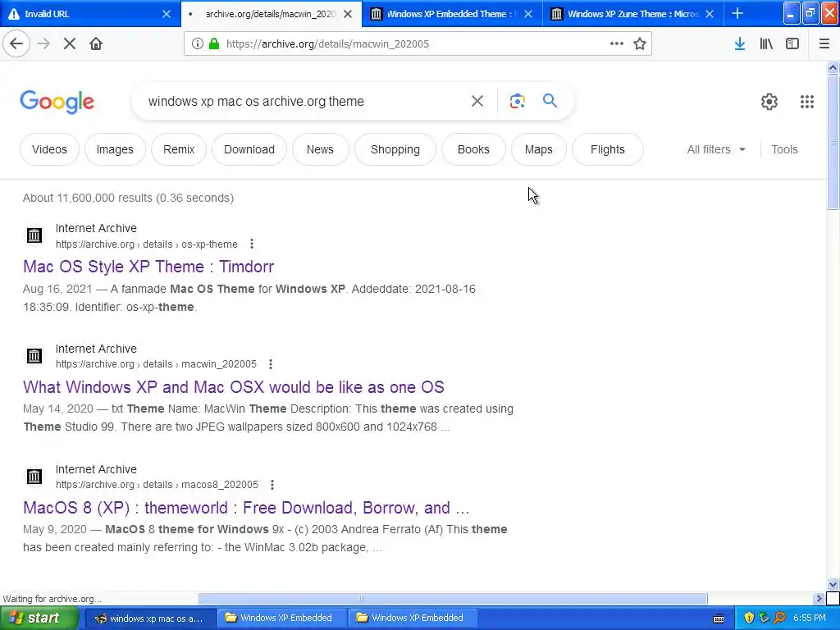Click the scroll down arrow at page bottom

tap(833, 584)
